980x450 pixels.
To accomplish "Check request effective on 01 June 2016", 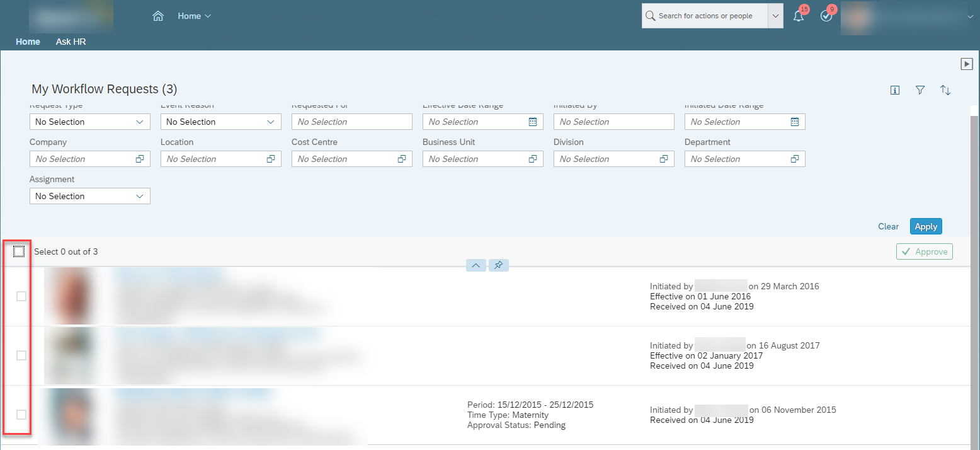I will 21,296.
